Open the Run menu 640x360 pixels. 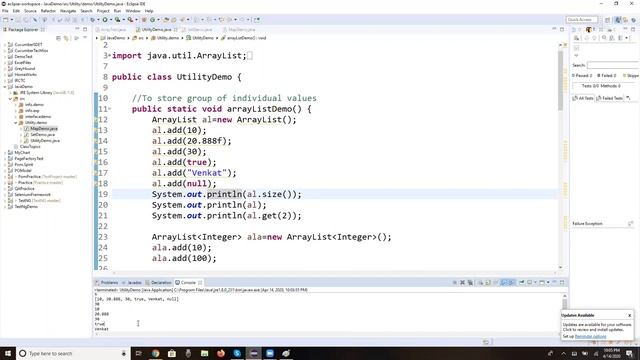117,11
